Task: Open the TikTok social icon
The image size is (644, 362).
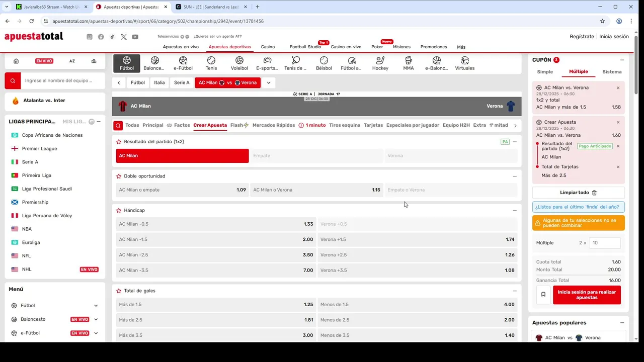Action: coord(112,37)
